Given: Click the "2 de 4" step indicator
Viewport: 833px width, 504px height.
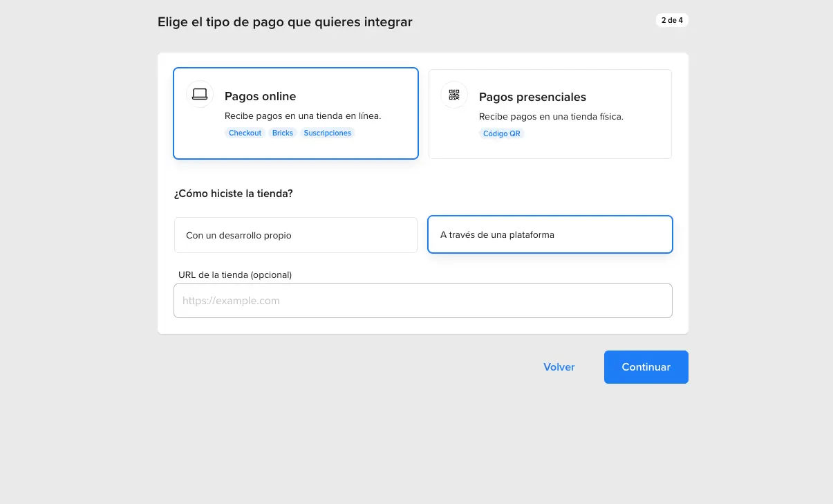Looking at the screenshot, I should 672,20.
